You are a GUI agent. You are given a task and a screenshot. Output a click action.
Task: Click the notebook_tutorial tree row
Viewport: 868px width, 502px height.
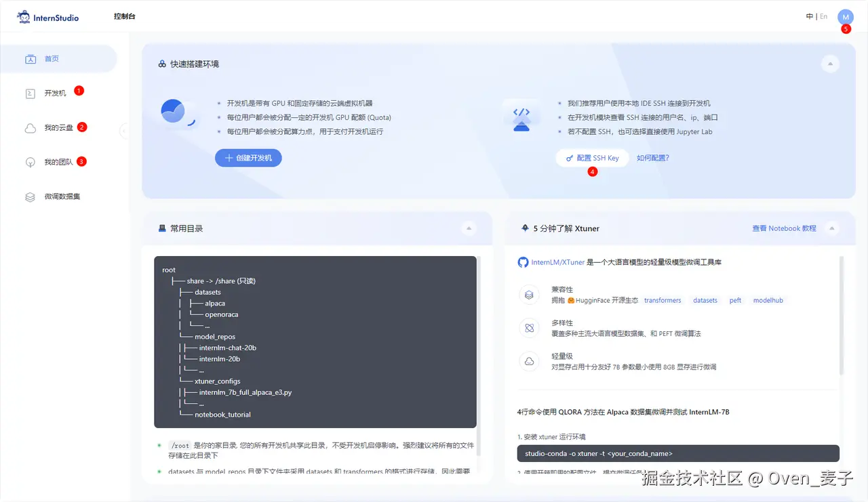222,415
